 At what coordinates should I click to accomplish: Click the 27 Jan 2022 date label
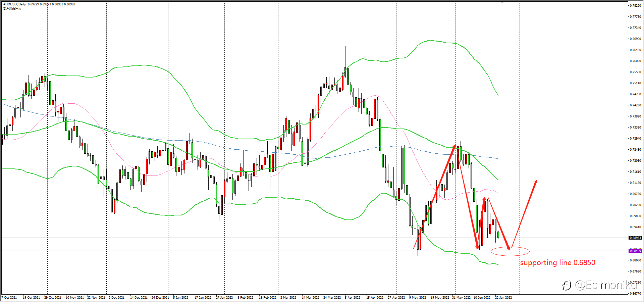point(224,298)
